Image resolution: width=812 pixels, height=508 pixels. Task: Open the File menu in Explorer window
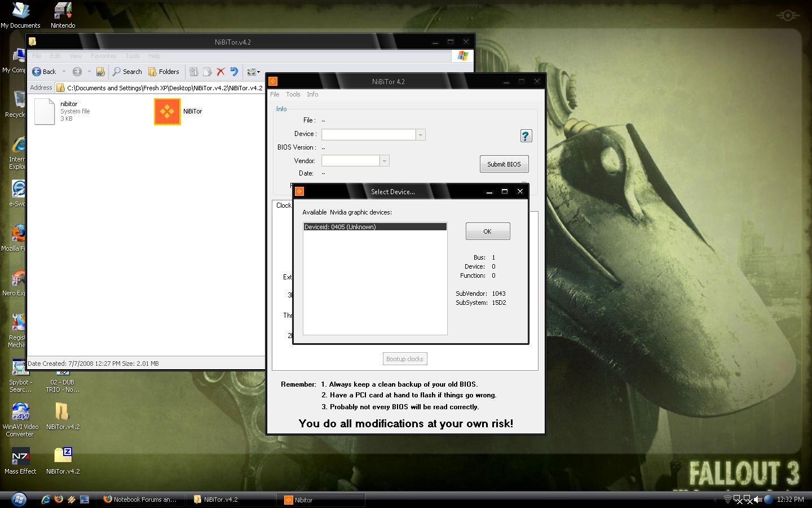pos(37,56)
